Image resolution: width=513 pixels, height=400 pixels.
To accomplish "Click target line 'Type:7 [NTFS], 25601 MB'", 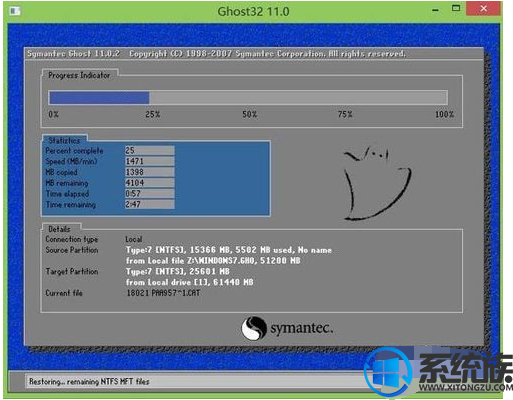I will (x=178, y=271).
